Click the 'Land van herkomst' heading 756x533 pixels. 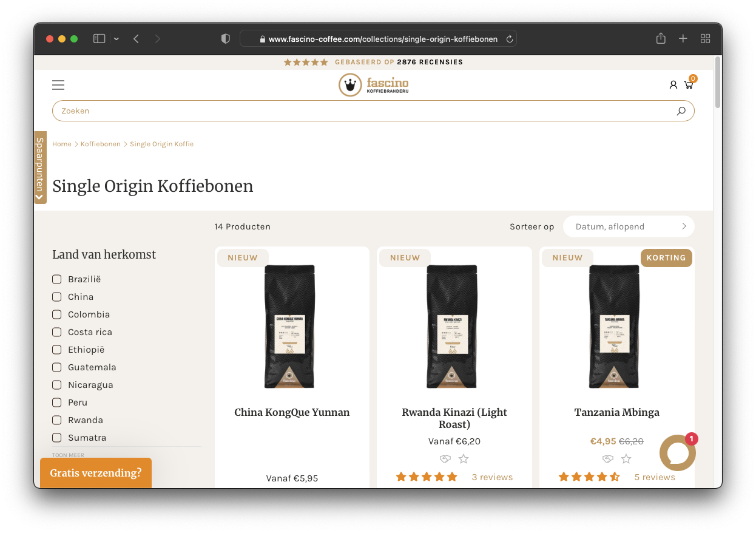coord(104,254)
